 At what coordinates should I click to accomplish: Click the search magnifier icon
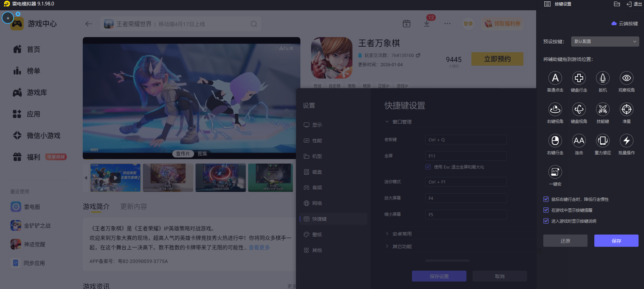(254, 24)
